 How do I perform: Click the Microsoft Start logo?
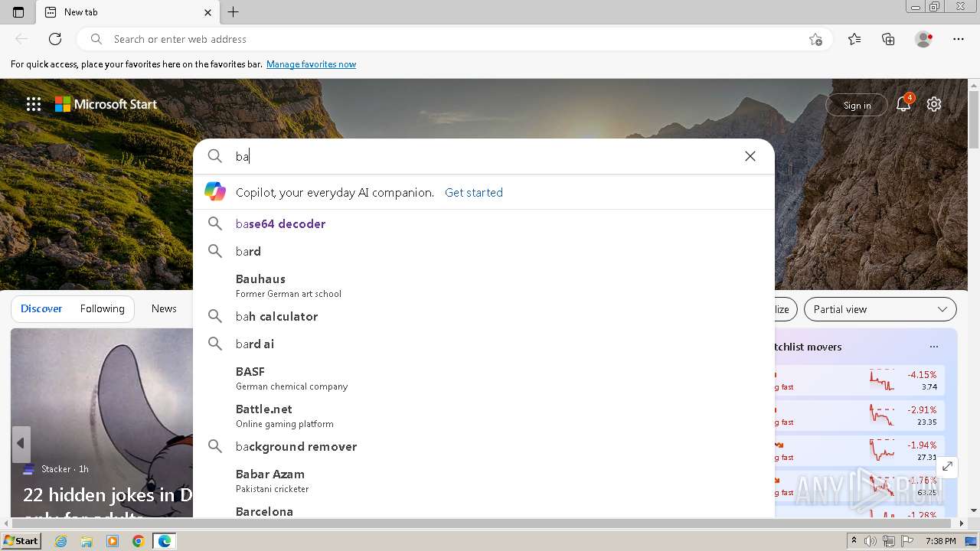click(106, 104)
